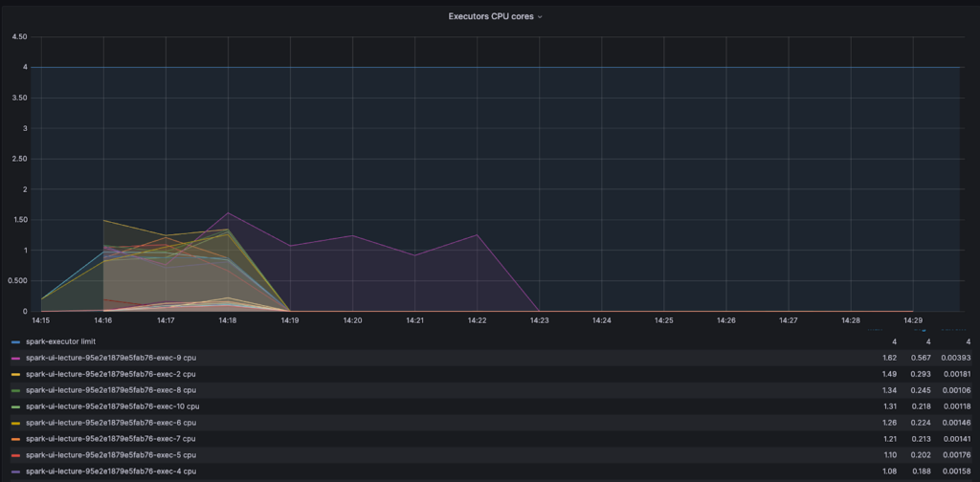Click the exec-9 line point at 14:22

click(x=478, y=234)
